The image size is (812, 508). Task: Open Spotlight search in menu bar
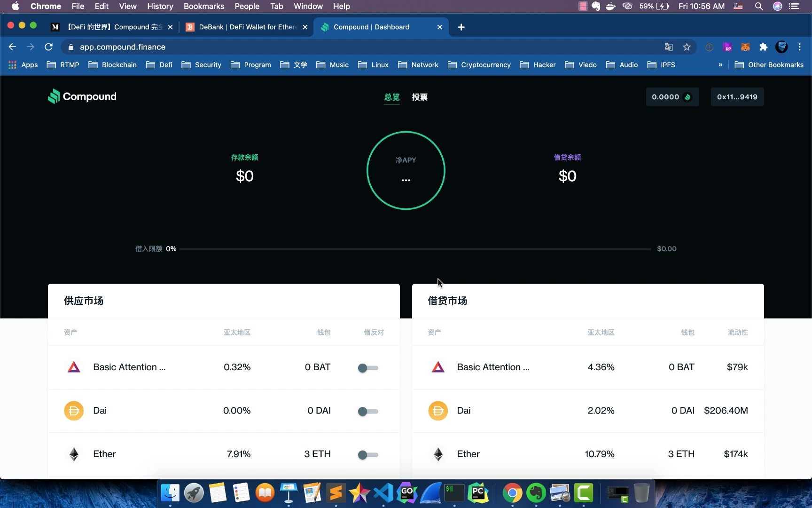(758, 6)
